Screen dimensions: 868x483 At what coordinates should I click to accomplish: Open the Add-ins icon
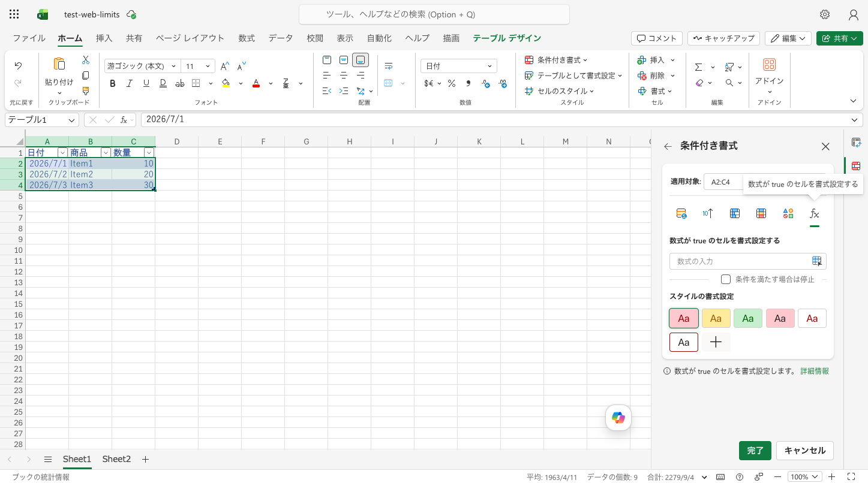tap(769, 65)
